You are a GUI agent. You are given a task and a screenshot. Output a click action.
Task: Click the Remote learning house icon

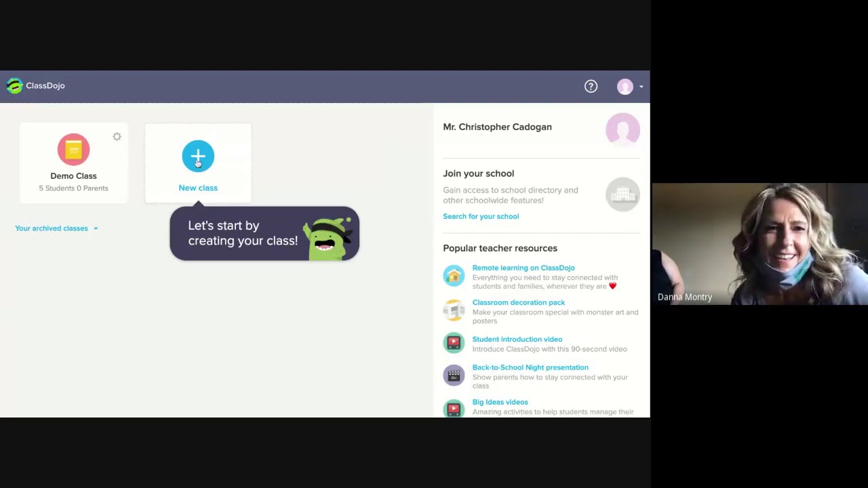tap(454, 275)
